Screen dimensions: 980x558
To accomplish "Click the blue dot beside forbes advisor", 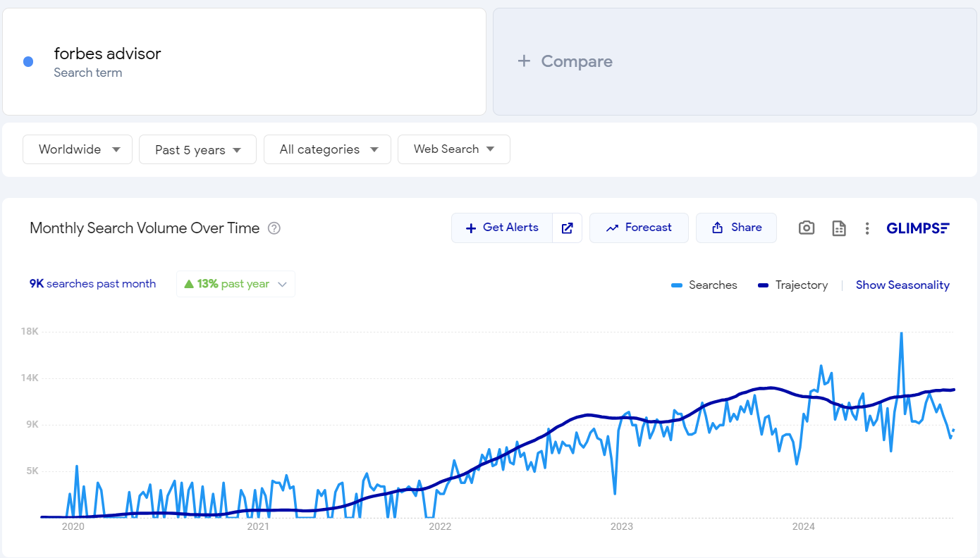I will [x=28, y=62].
